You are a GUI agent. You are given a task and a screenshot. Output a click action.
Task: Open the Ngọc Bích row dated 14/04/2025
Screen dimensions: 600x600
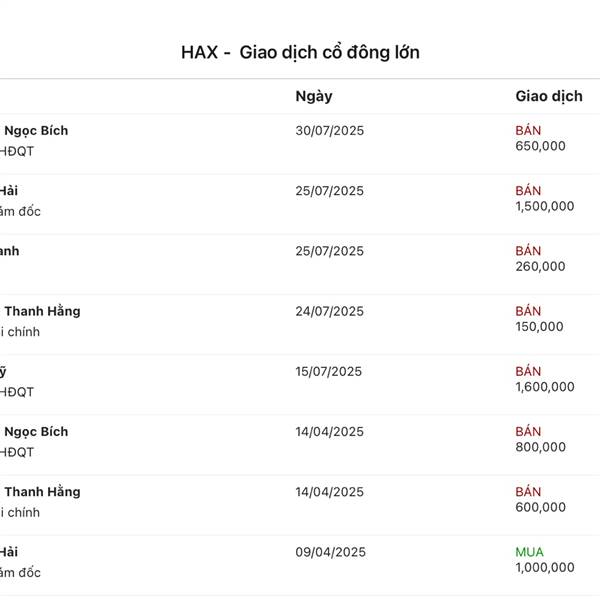click(300, 445)
